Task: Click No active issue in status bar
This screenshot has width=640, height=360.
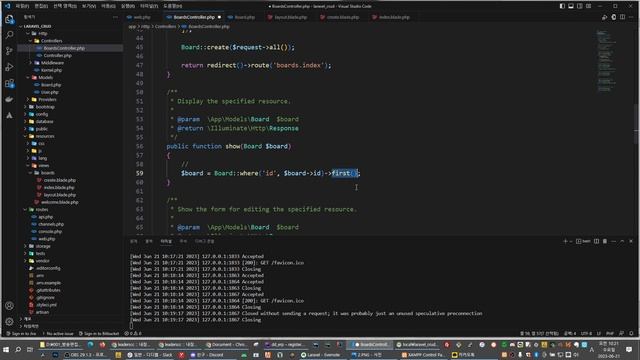Action: [57, 333]
